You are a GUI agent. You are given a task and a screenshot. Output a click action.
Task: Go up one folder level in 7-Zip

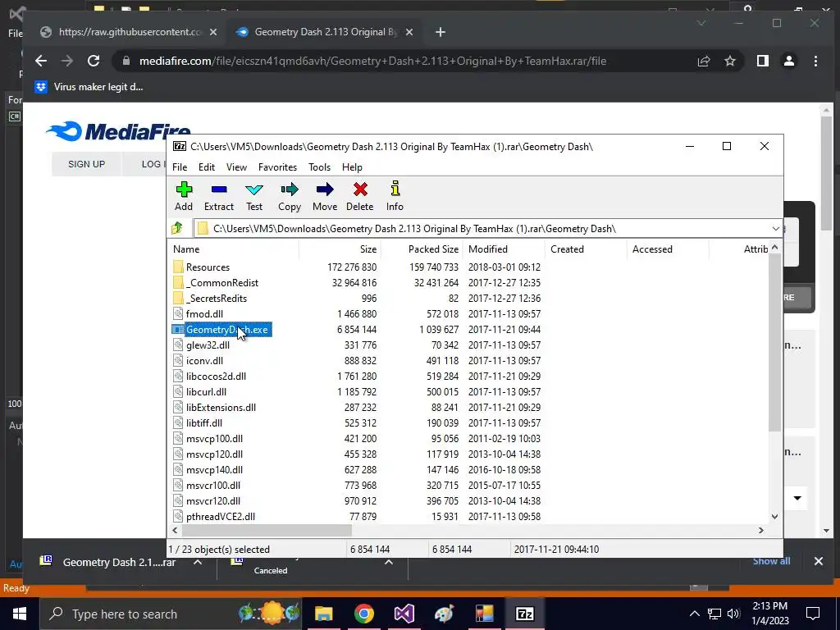177,229
